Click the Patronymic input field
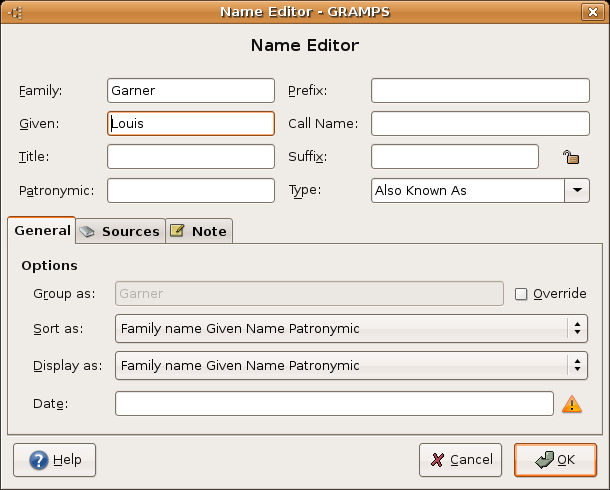 pos(190,190)
